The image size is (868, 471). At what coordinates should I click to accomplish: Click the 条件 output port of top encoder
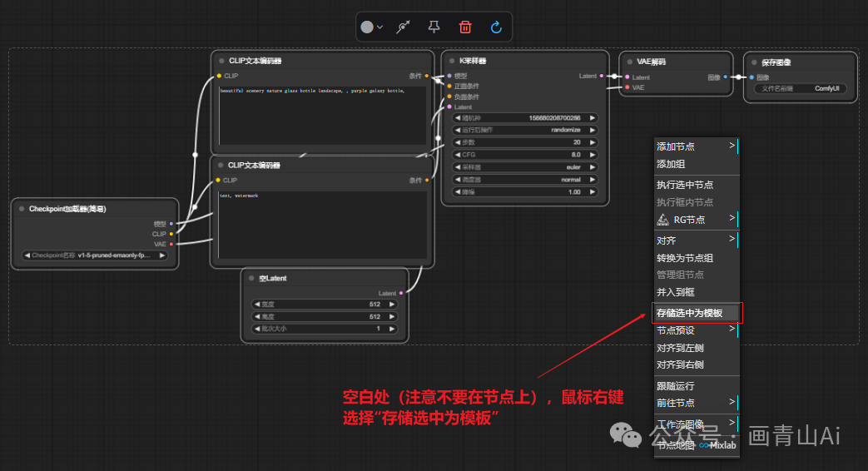[426, 76]
